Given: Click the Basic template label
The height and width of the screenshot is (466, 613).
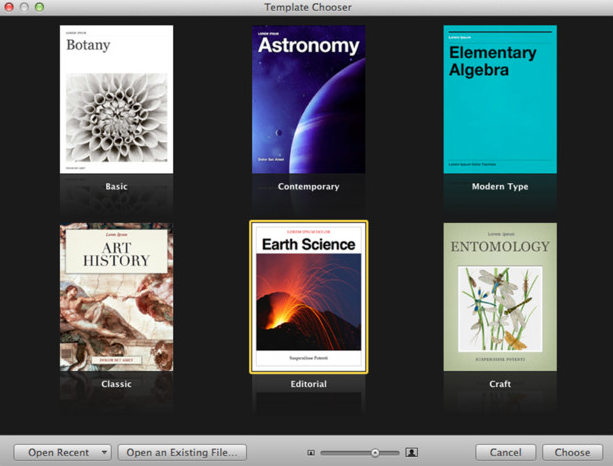Looking at the screenshot, I should 116,187.
